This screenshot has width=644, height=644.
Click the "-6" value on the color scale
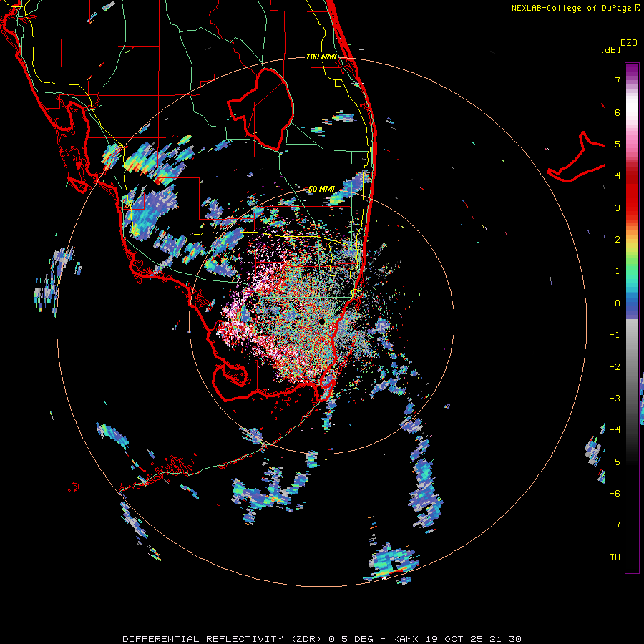[x=615, y=494]
